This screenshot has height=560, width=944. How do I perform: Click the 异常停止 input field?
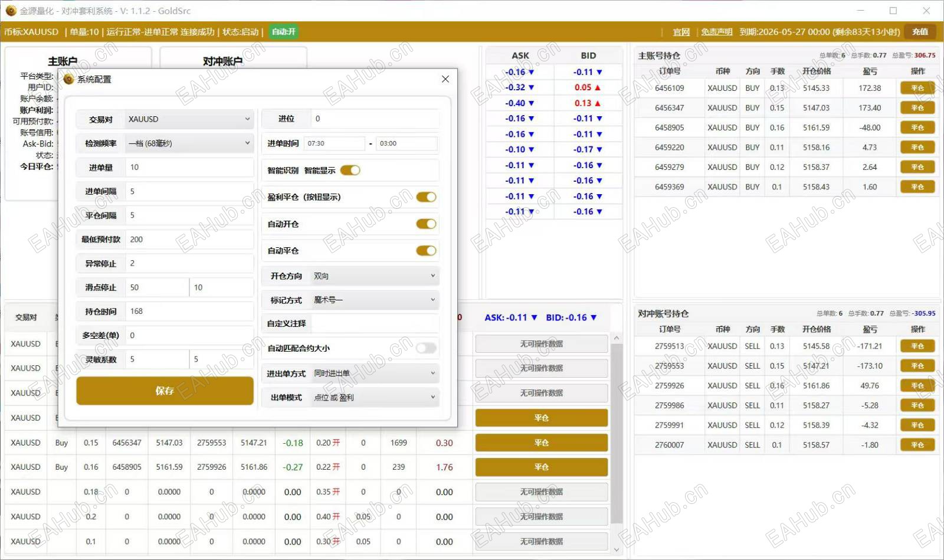pos(189,263)
